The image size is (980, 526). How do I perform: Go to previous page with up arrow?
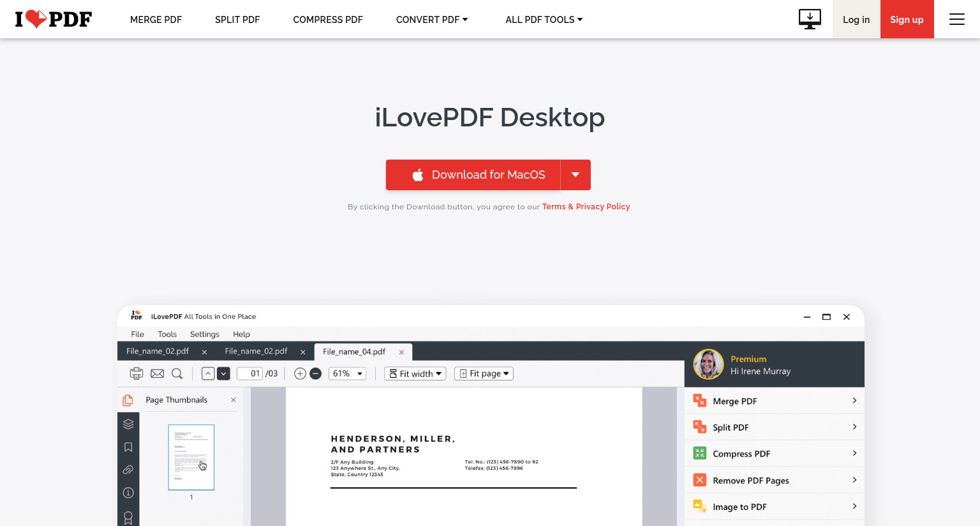point(208,373)
